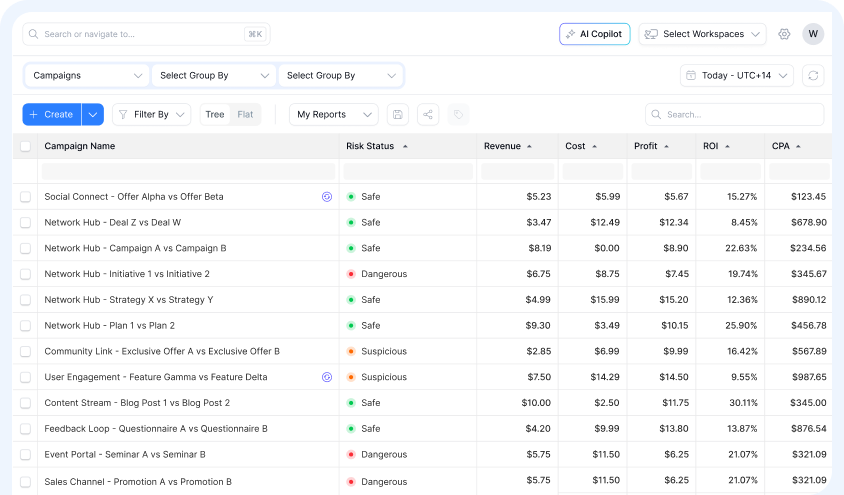Click the $10.00 revenue cell
Viewport: 844px width, 495px height.
pyautogui.click(x=536, y=403)
